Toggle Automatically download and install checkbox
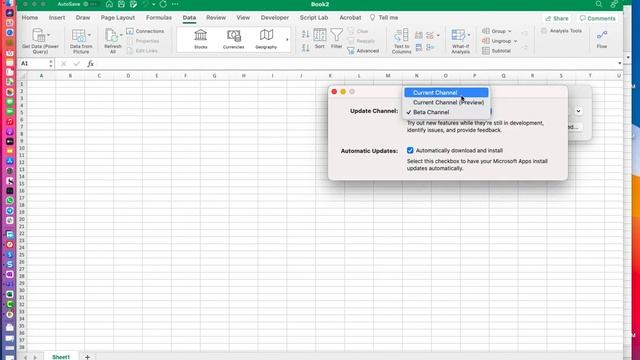Viewport: 640px width, 360px height. (410, 151)
